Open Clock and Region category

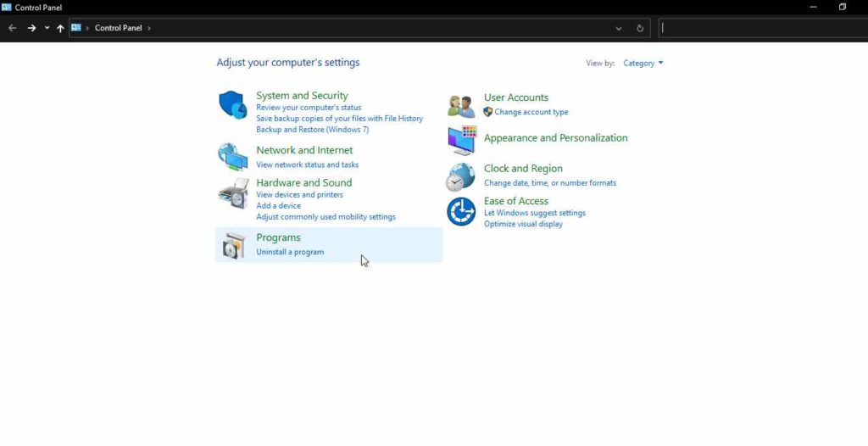click(522, 169)
